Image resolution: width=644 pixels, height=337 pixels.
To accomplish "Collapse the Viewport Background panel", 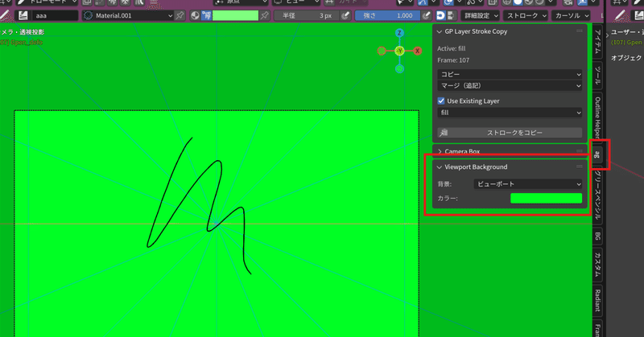I will pyautogui.click(x=440, y=167).
